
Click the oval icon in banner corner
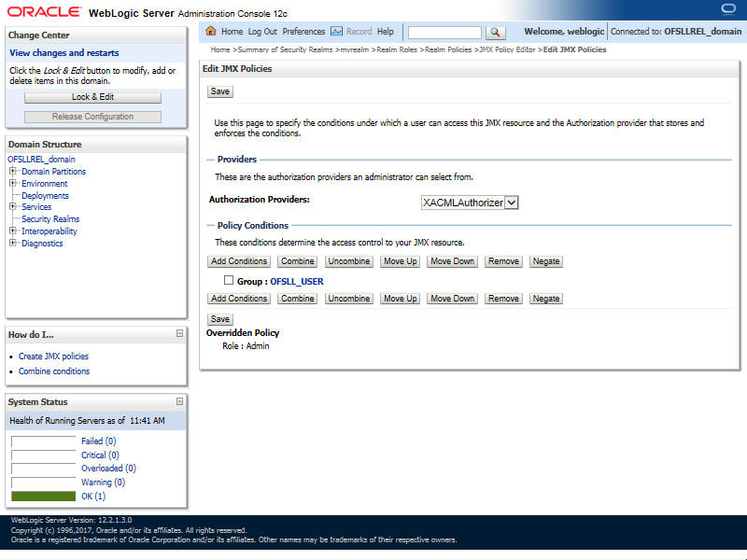pos(728,9)
